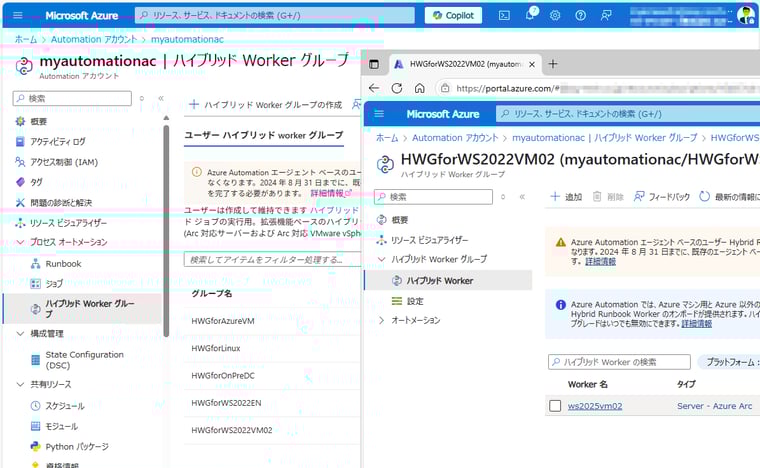Open スケジュール in the sidebar
This screenshot has width=760, height=468.
pos(65,406)
